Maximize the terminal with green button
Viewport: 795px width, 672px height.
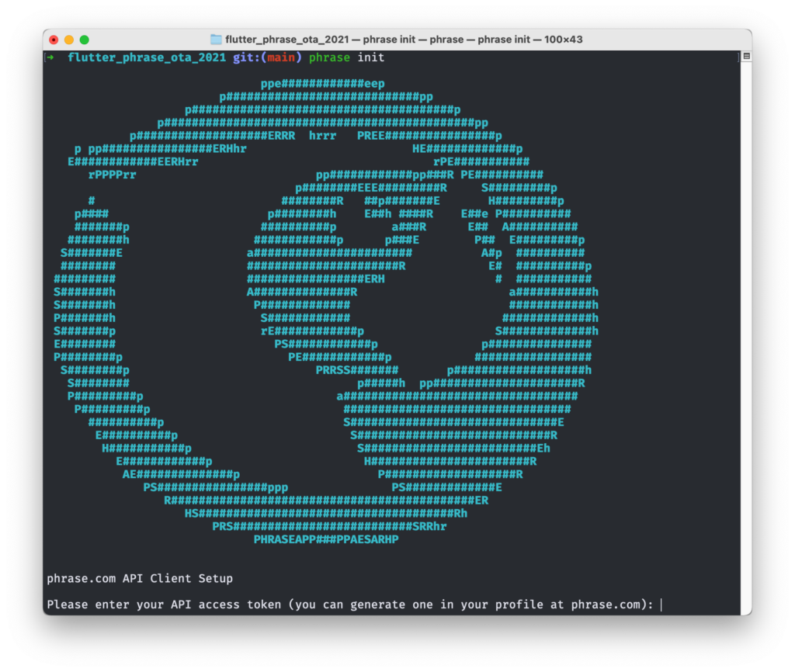[x=84, y=40]
